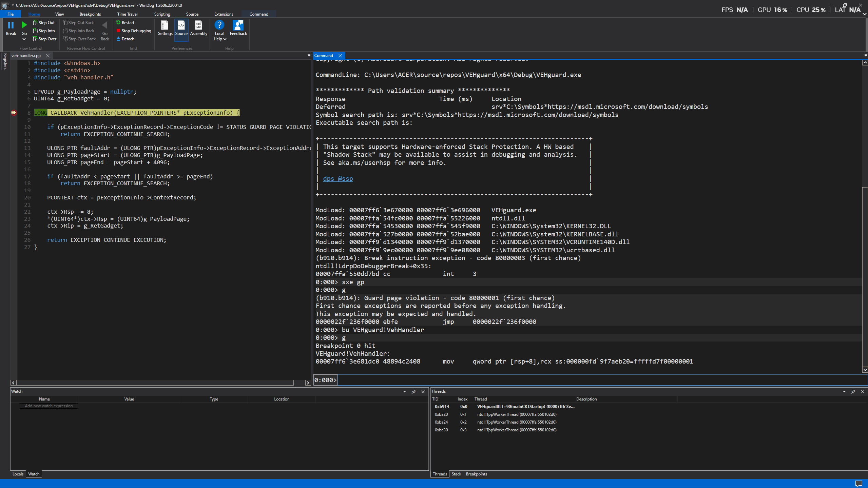Click the green Go play icon

[x=24, y=25]
